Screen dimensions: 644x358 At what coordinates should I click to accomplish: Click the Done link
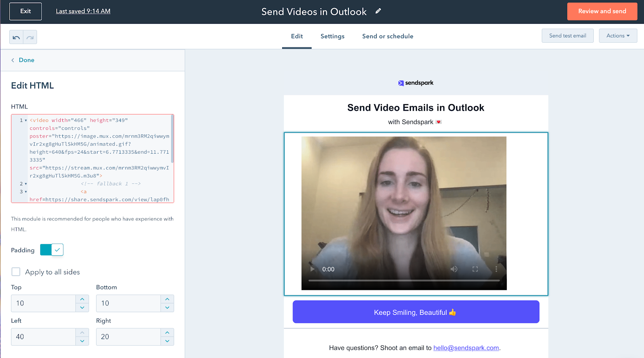[x=27, y=60]
